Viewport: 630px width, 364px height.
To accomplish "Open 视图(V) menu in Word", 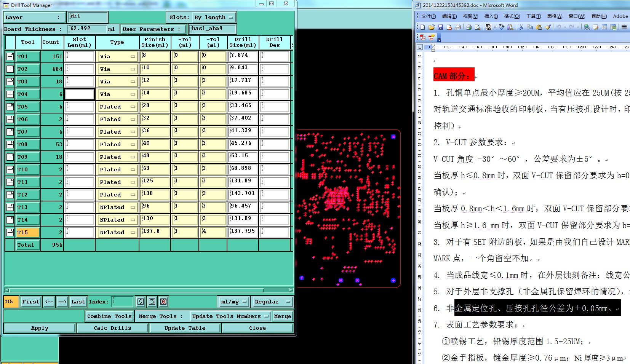I will tap(470, 16).
